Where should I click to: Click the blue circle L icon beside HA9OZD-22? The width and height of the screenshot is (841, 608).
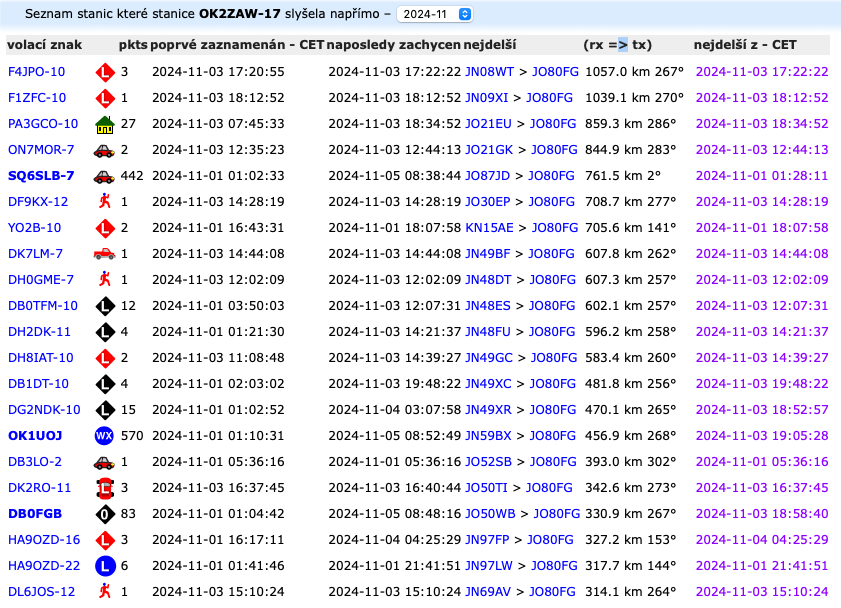pos(104,566)
